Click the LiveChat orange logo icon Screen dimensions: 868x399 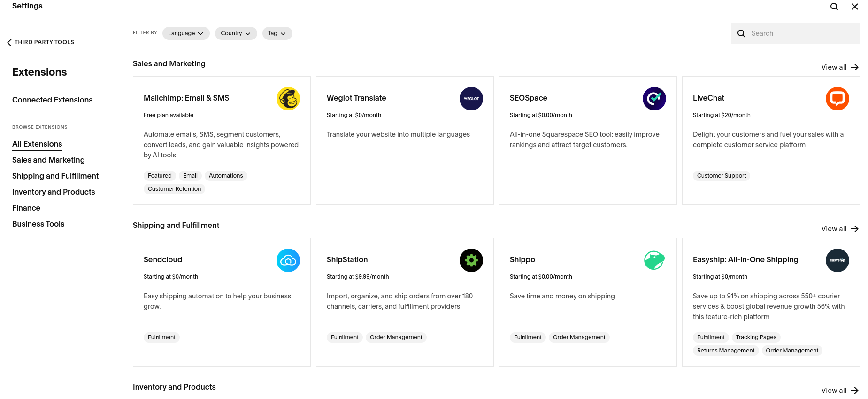click(837, 99)
